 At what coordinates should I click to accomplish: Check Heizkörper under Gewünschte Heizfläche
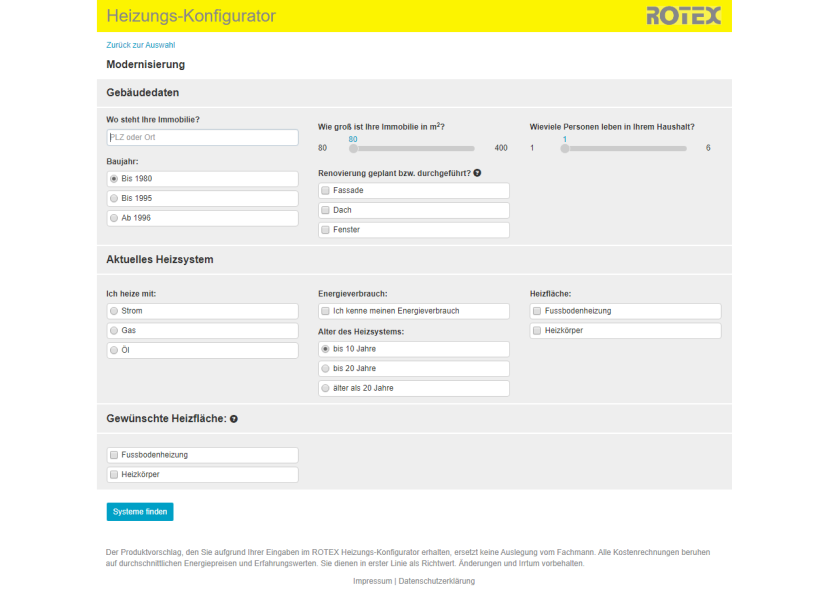(x=114, y=475)
